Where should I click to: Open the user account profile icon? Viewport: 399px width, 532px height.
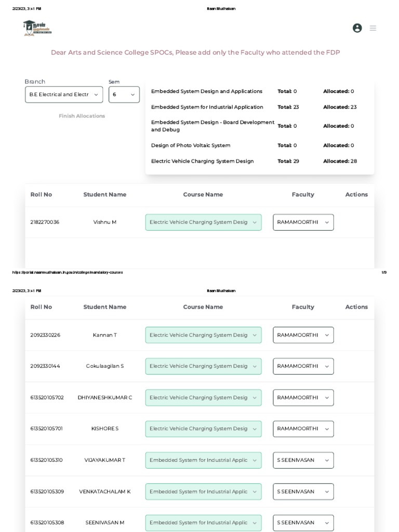click(x=357, y=28)
